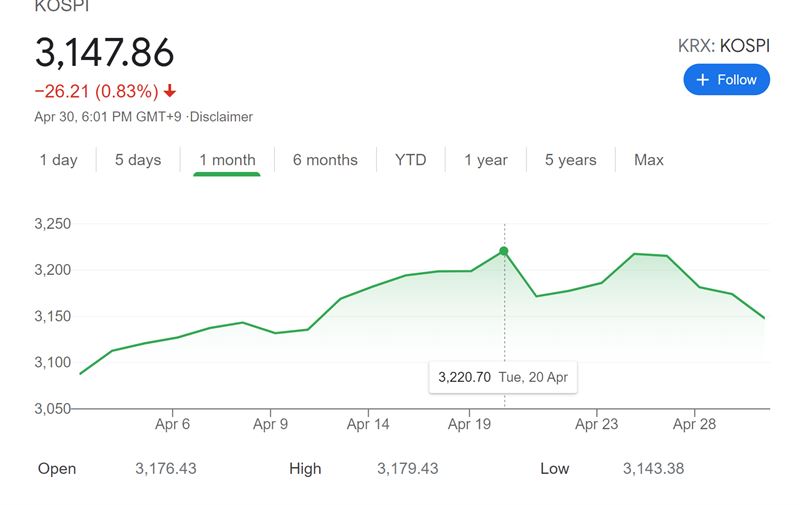
Task: Select the 5 days range tab
Action: (x=138, y=160)
